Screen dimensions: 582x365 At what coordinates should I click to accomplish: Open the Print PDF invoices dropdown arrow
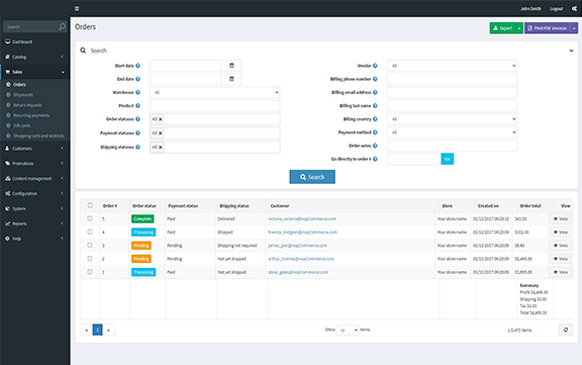coord(574,28)
